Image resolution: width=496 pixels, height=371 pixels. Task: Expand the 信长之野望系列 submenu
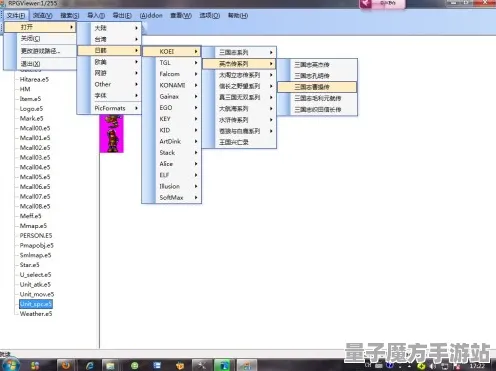239,86
